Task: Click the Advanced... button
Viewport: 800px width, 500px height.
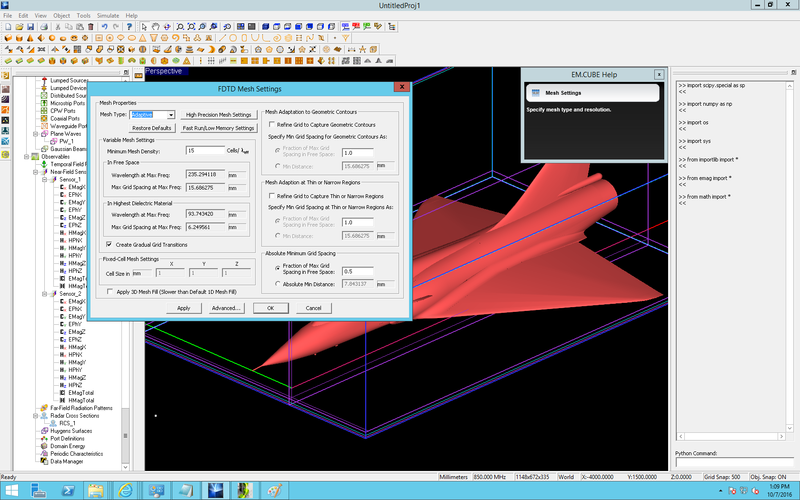Action: (226, 308)
